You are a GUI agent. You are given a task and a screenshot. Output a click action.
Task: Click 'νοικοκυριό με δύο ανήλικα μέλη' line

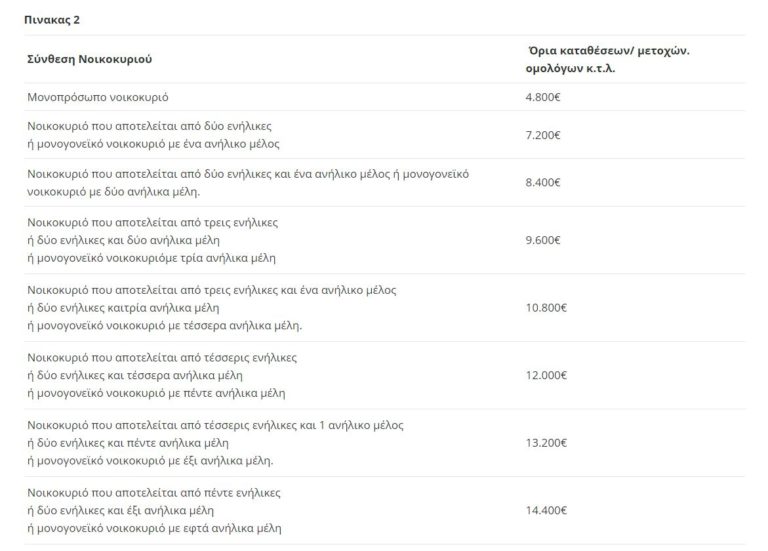(x=109, y=191)
